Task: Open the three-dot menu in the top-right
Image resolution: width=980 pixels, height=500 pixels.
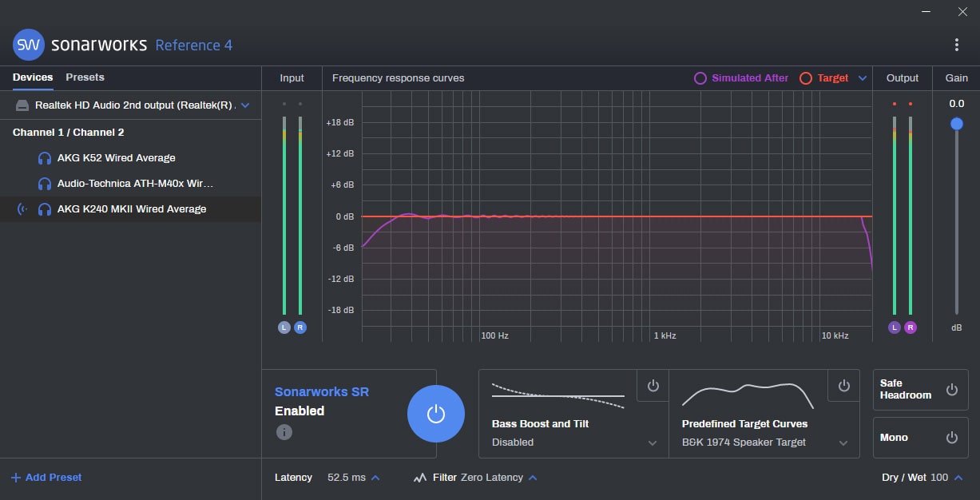Action: click(955, 45)
